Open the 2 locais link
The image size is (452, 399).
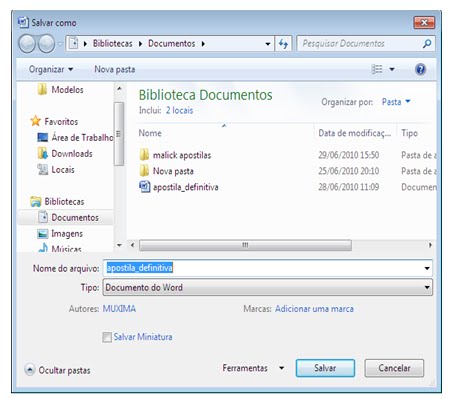pos(179,110)
